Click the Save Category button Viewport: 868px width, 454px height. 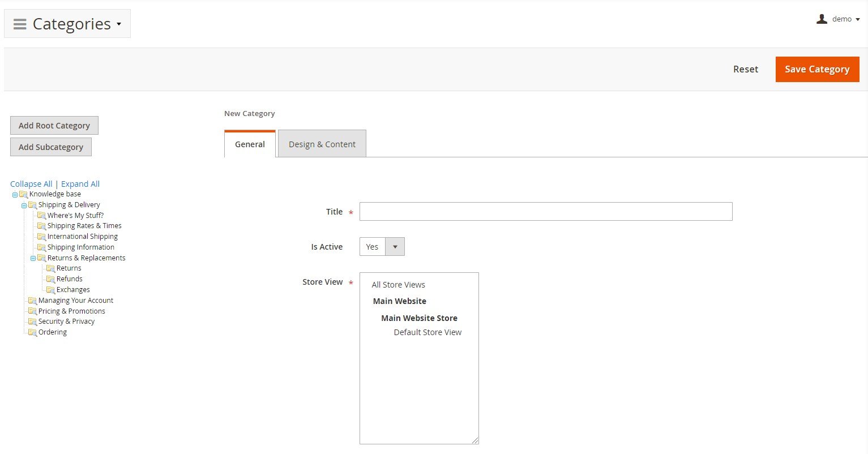pos(817,69)
